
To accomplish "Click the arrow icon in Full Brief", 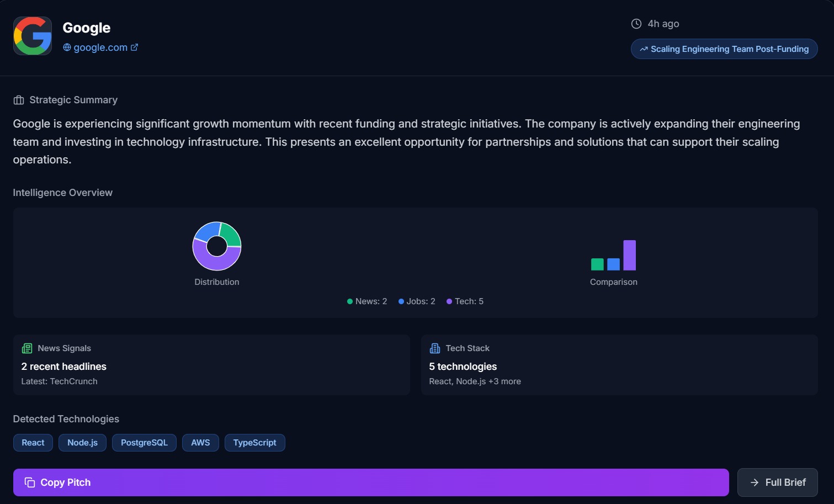I will coord(755,482).
